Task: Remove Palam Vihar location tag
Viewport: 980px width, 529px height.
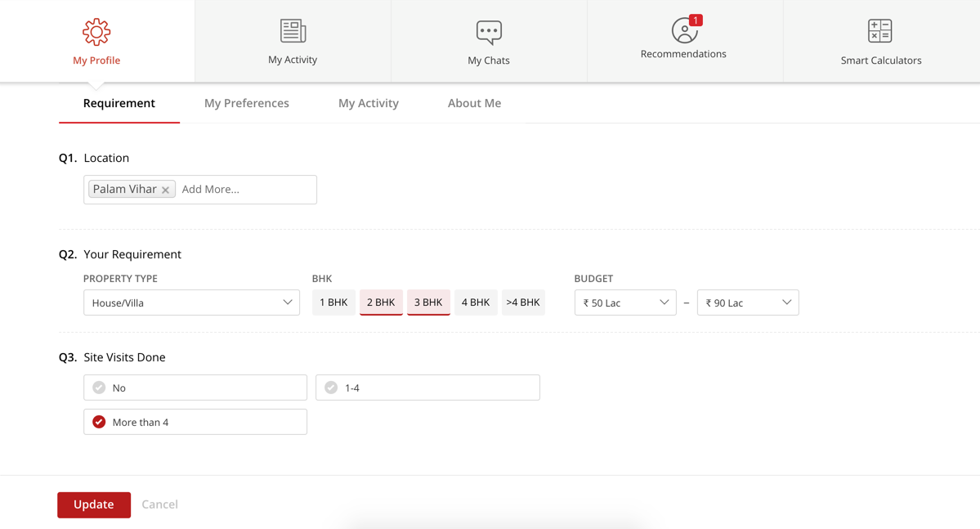Action: coord(166,190)
